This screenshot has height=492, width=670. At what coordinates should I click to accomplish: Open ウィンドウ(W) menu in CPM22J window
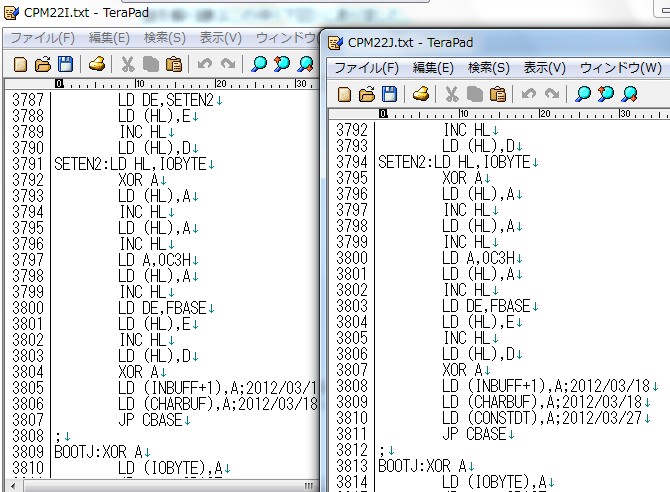[x=620, y=68]
